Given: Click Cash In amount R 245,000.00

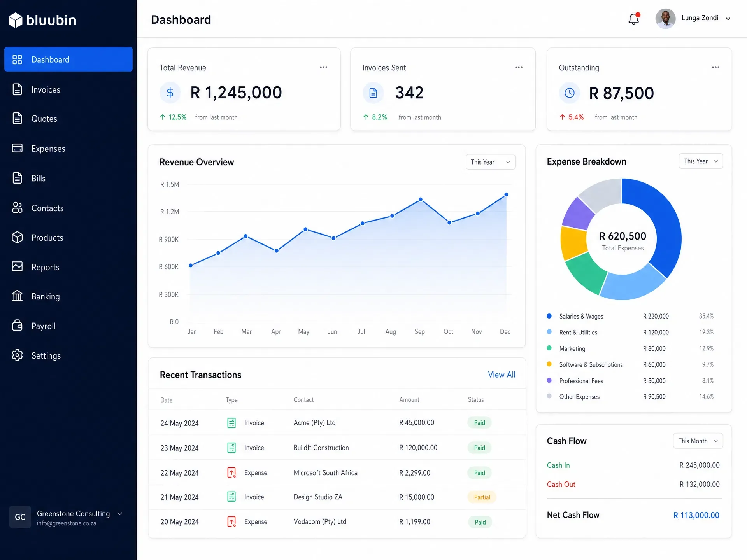Looking at the screenshot, I should pyautogui.click(x=699, y=465).
